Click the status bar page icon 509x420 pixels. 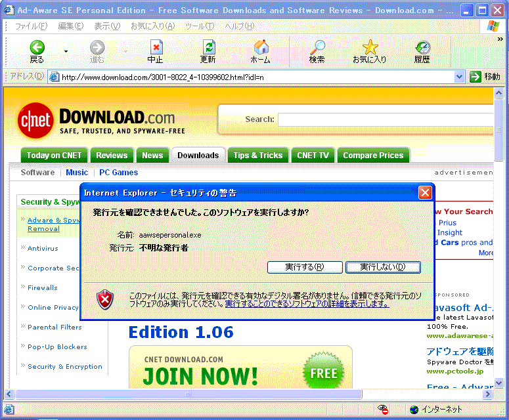point(9,409)
